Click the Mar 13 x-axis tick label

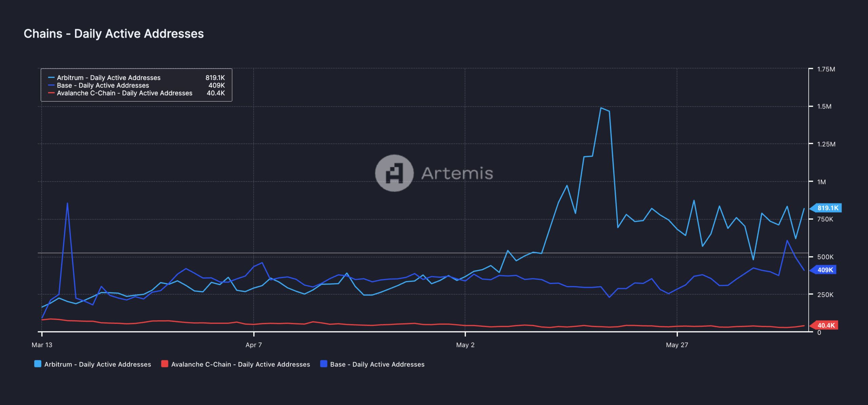pyautogui.click(x=42, y=345)
